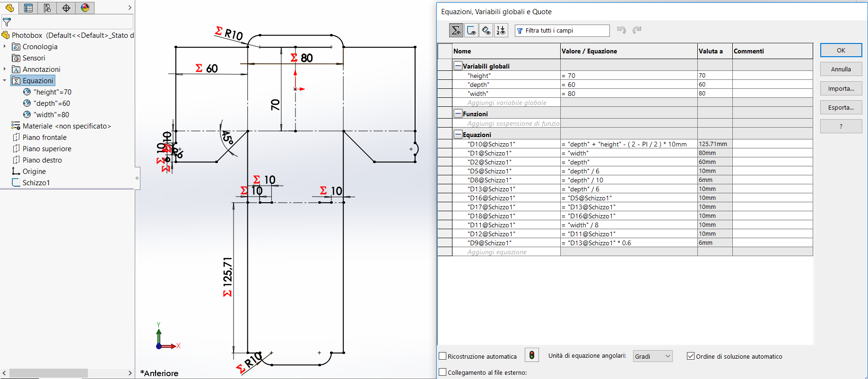
Task: Click Aggiungi variabile globale row
Action: 506,103
